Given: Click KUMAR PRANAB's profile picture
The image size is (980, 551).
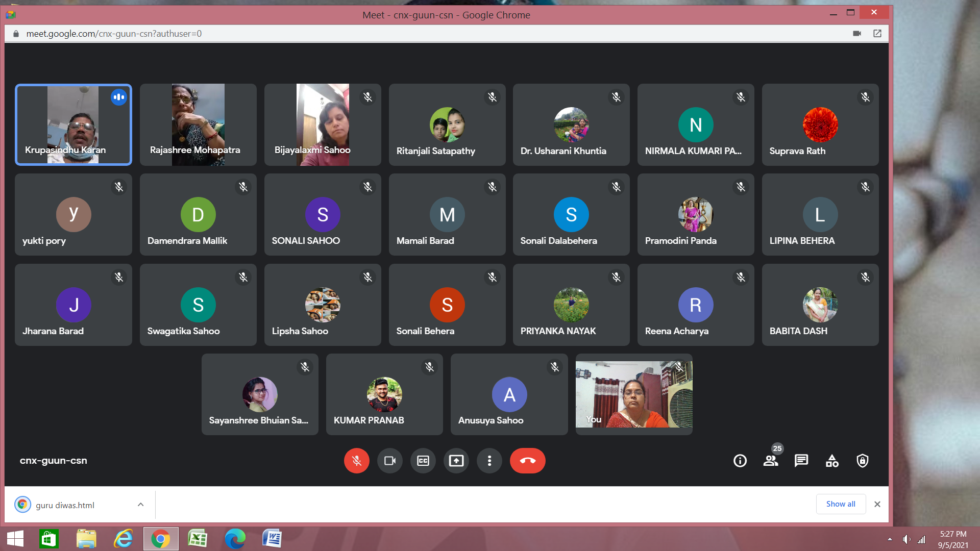Looking at the screenshot, I should point(384,394).
